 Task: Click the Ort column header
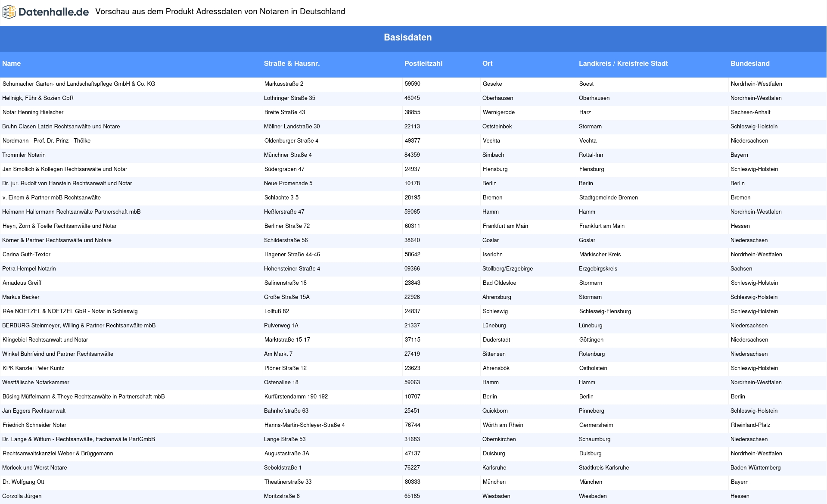coord(488,63)
